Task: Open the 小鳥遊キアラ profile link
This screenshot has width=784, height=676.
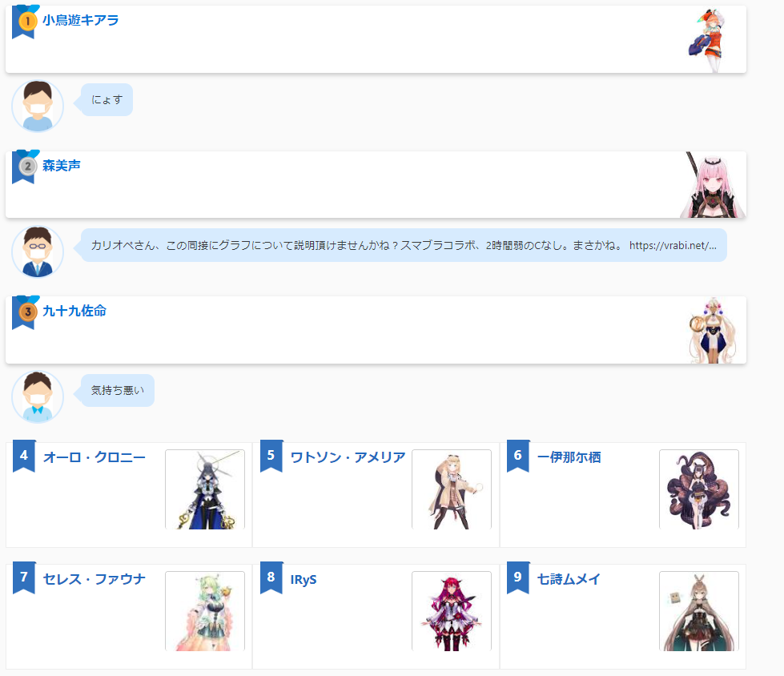Action: [81, 20]
